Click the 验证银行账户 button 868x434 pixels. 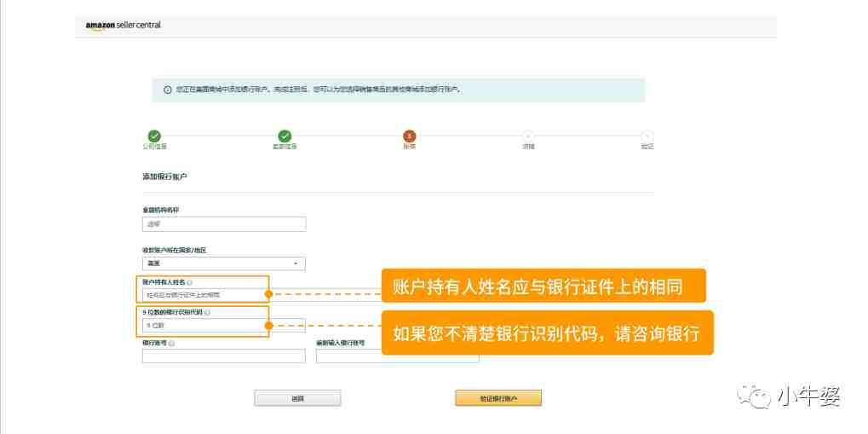tap(498, 398)
